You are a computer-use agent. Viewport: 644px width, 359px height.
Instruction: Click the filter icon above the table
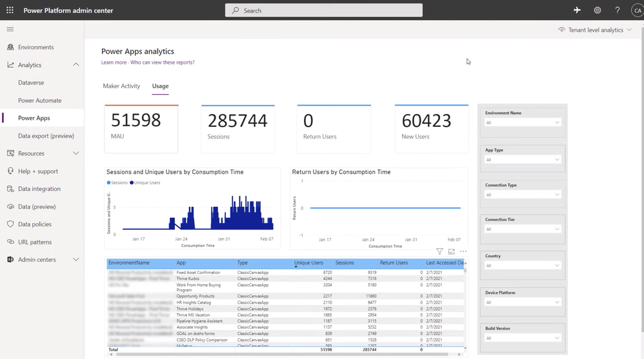tap(439, 251)
